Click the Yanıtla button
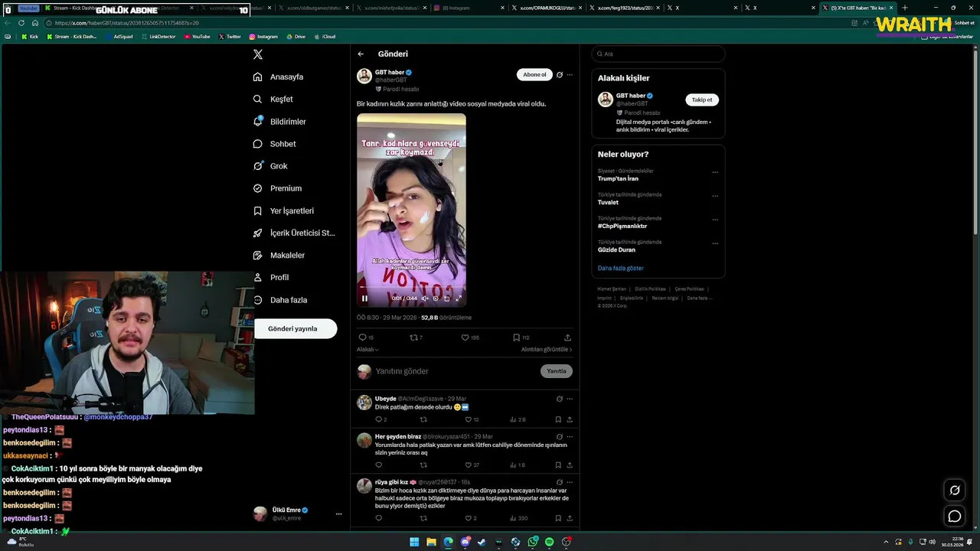This screenshot has width=980, height=551. point(557,371)
